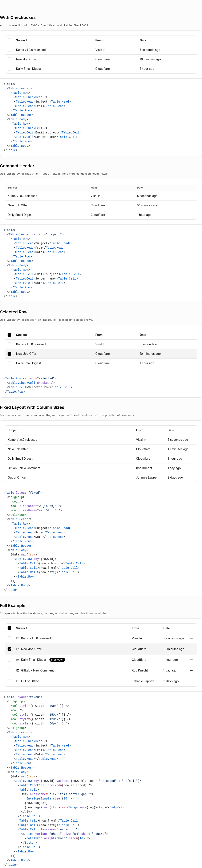Open three-dots menu for Full Example Kumo row

(191, 638)
